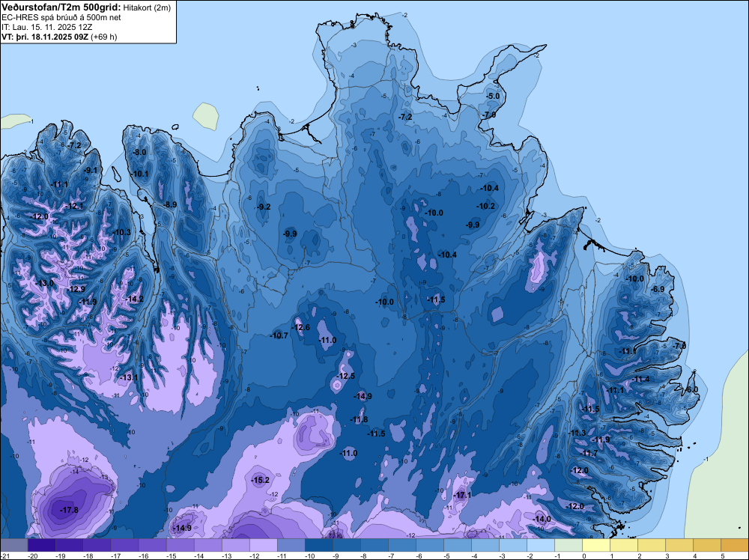The image size is (749, 560).
Task: Click the initial time 'IT: Lau. 15. 11. 2025 12Z'
Action: (47, 27)
